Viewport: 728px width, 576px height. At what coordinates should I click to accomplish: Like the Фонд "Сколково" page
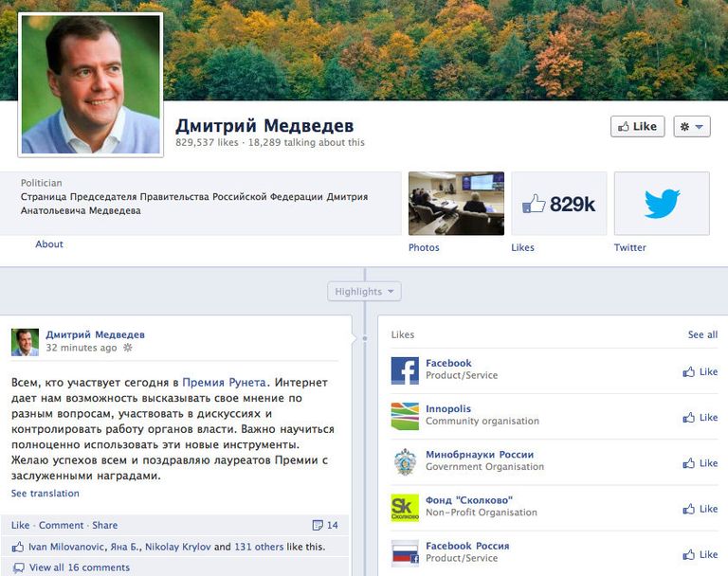click(x=701, y=509)
